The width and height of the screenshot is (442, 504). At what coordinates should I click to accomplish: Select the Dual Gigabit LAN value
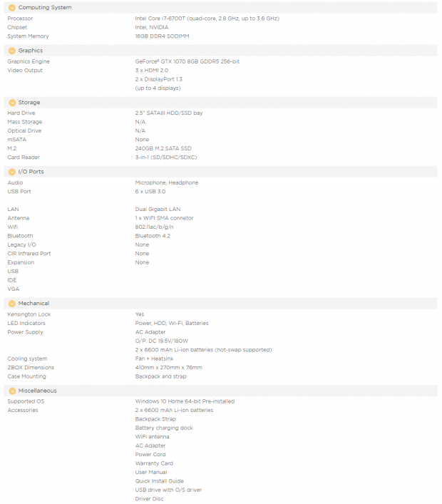pos(158,210)
